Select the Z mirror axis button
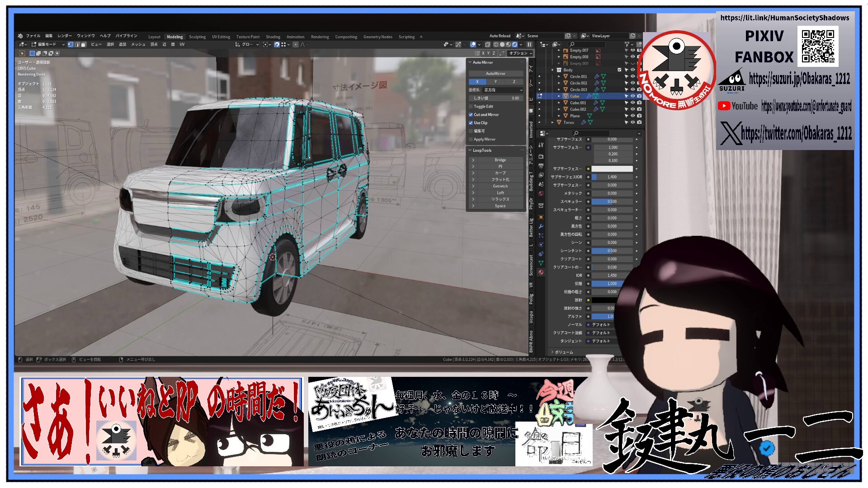The image size is (868, 488). [514, 82]
